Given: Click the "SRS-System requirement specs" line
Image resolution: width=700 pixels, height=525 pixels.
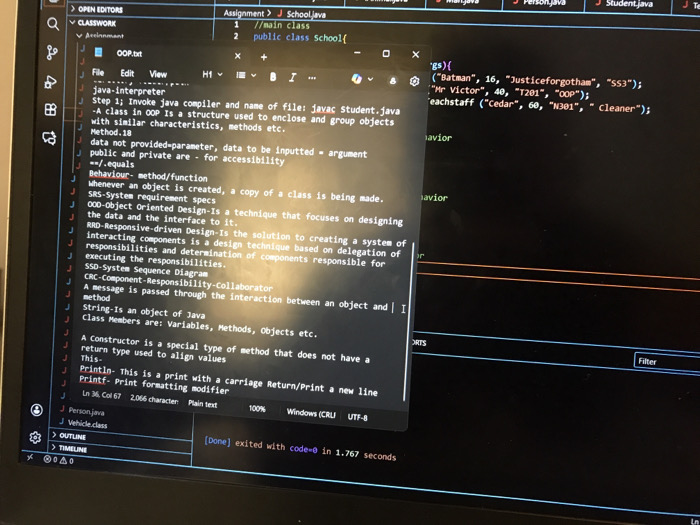Looking at the screenshot, I should [x=152, y=197].
